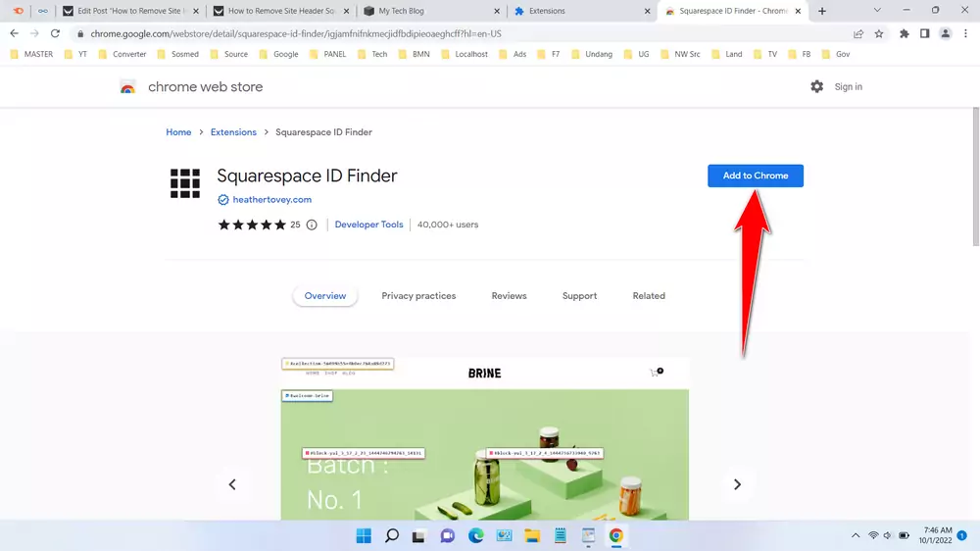Open File Explorer from the taskbar

[532, 536]
